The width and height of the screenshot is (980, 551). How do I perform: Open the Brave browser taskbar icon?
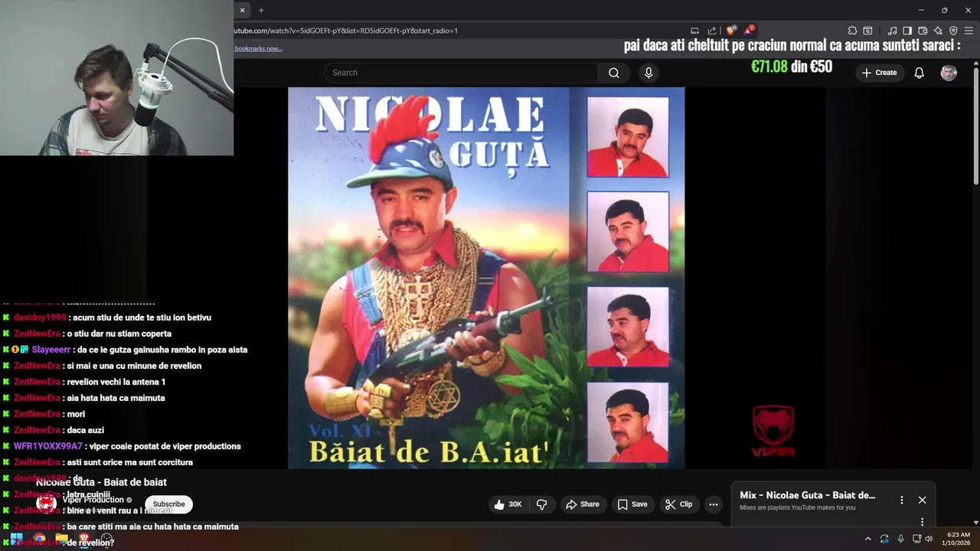click(x=84, y=539)
